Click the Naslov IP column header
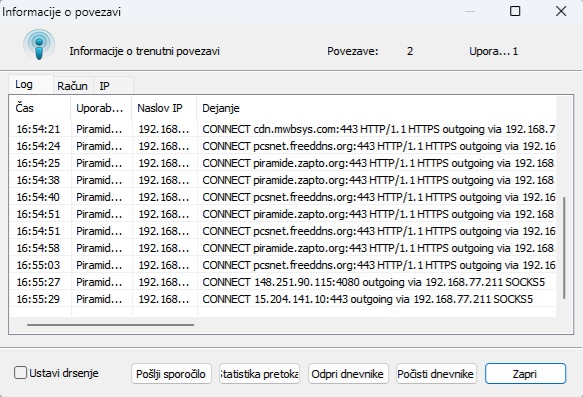This screenshot has height=397, width=583. (164, 108)
